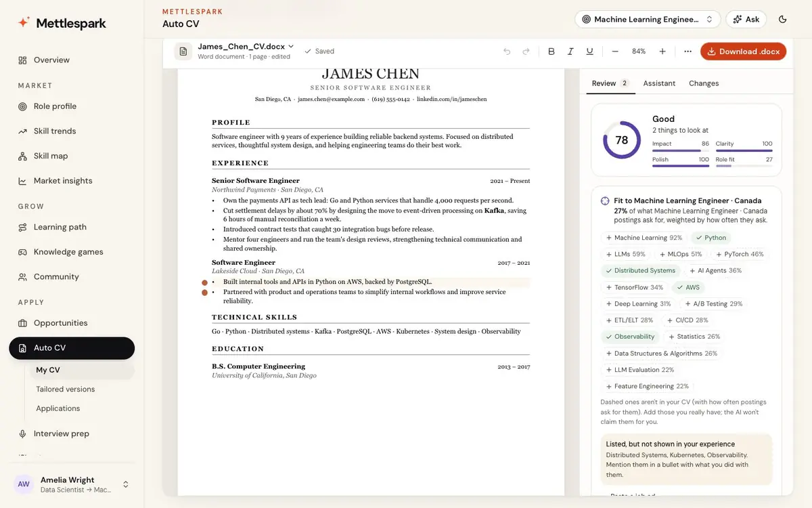Add the MLOps 51% skill chip
Viewport: 812px width, 508px height.
(680, 255)
